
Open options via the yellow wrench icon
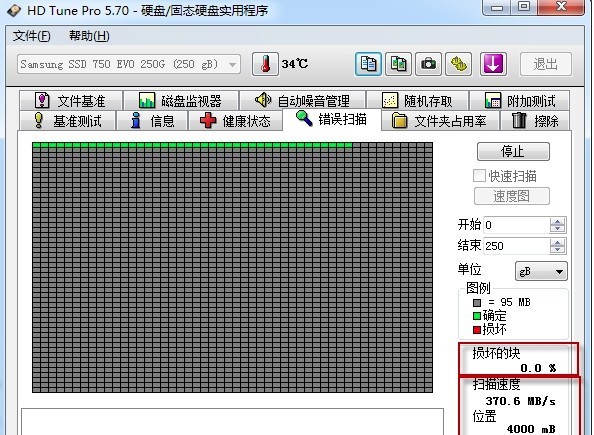pyautogui.click(x=458, y=64)
